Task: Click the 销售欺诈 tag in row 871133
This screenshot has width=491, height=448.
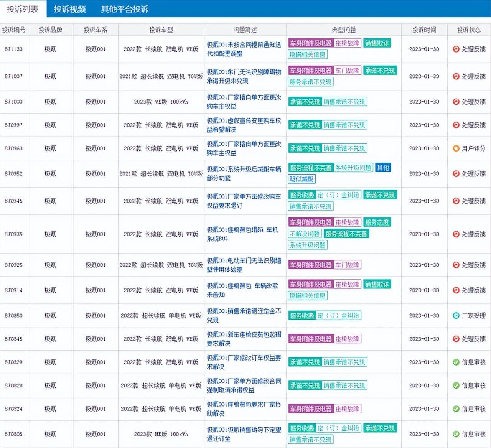Action: tap(377, 43)
